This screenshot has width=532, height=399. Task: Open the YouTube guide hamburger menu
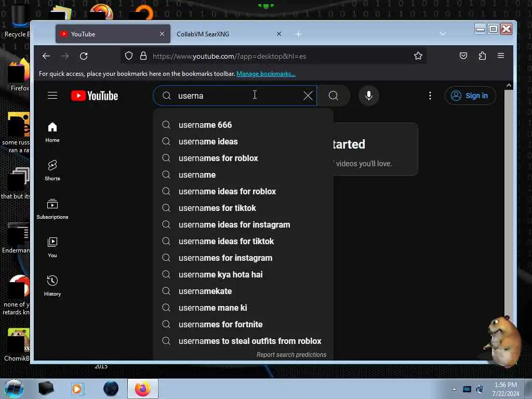[52, 96]
